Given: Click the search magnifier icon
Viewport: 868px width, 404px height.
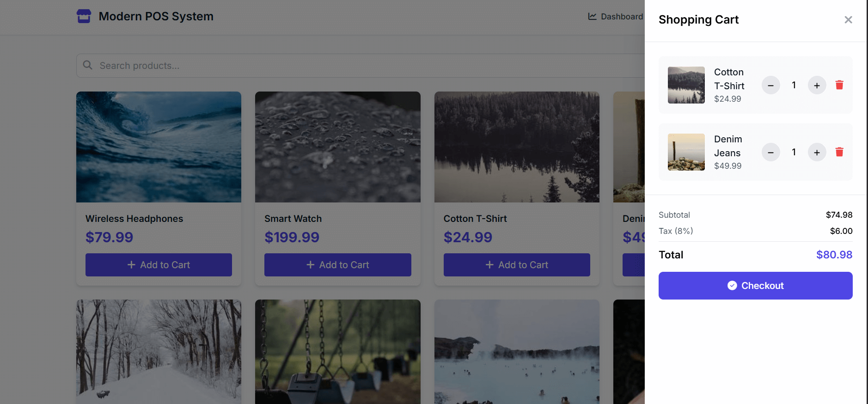Looking at the screenshot, I should pos(87,65).
